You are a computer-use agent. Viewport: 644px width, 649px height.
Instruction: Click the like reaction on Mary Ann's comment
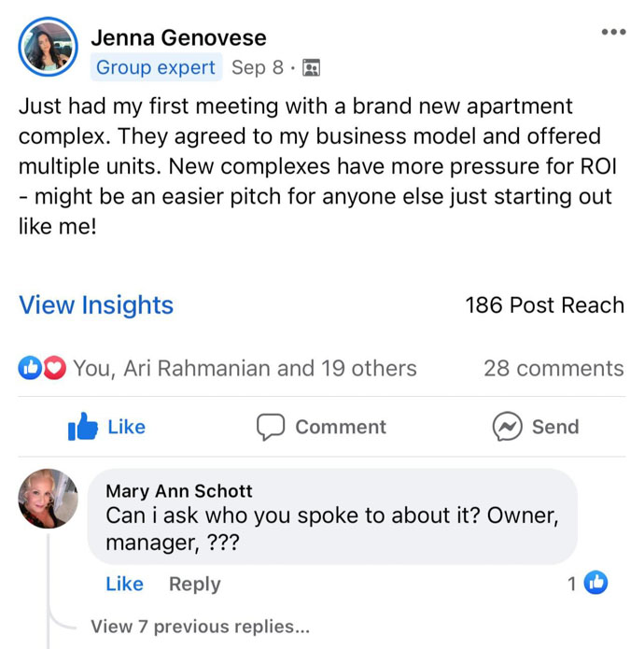click(595, 584)
